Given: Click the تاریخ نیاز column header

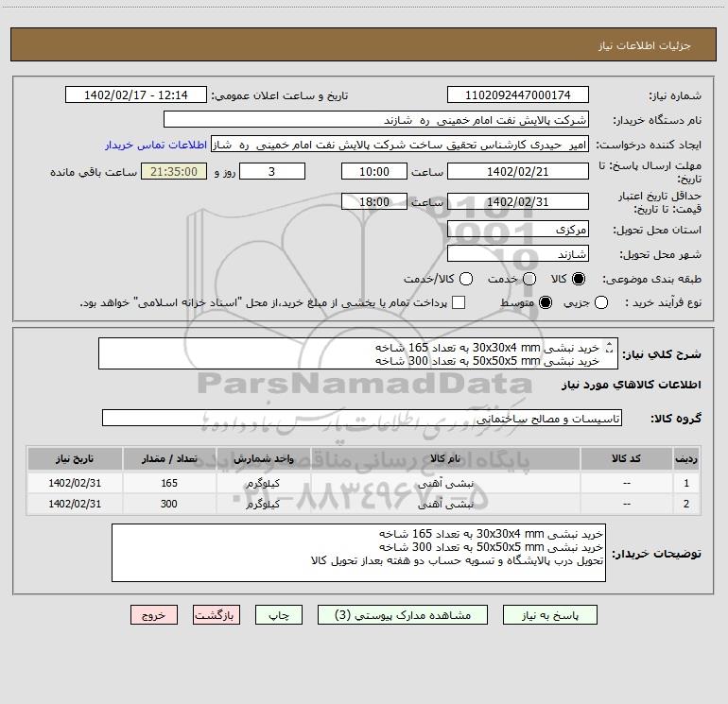Looking at the screenshot, I should pyautogui.click(x=75, y=459).
